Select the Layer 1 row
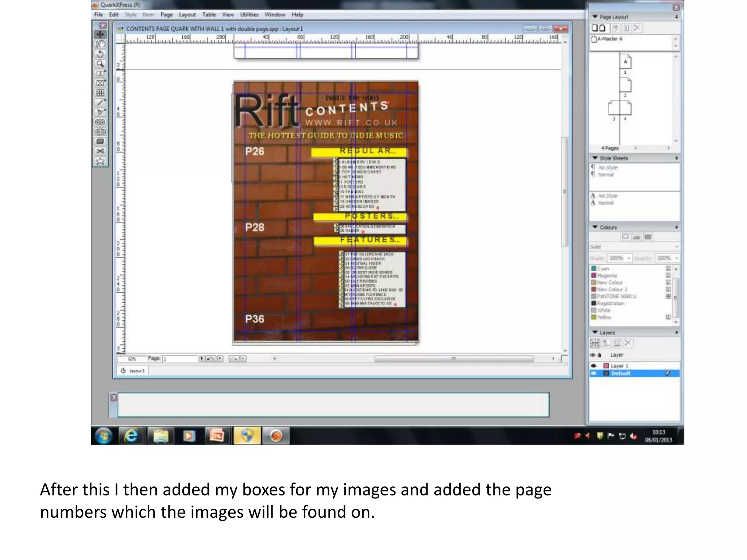The height and width of the screenshot is (560, 747). coord(635,366)
